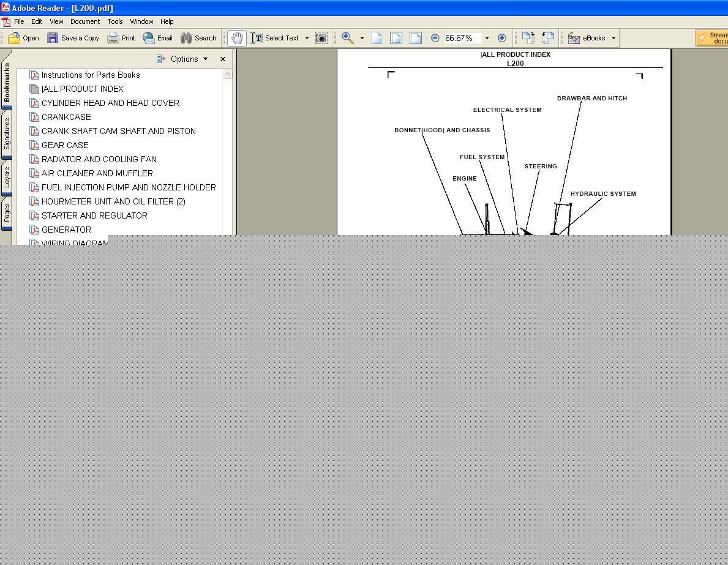Rotate page counterclockwise icon
The image size is (728, 565).
point(548,38)
